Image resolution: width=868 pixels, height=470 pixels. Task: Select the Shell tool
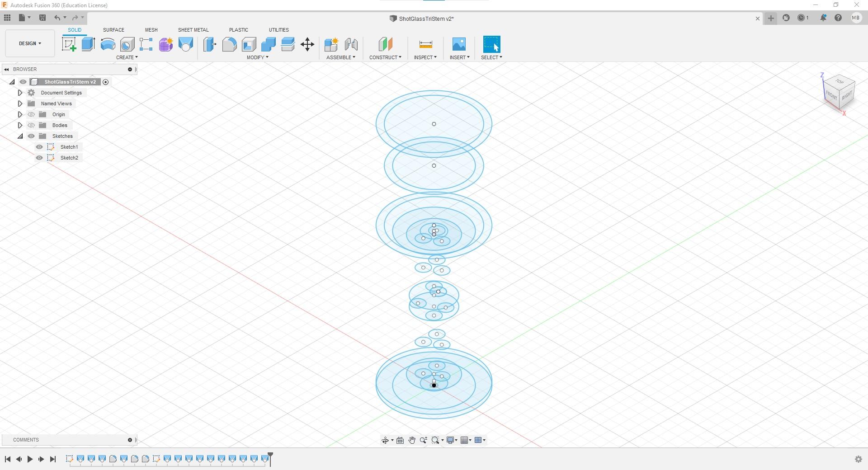click(x=249, y=44)
